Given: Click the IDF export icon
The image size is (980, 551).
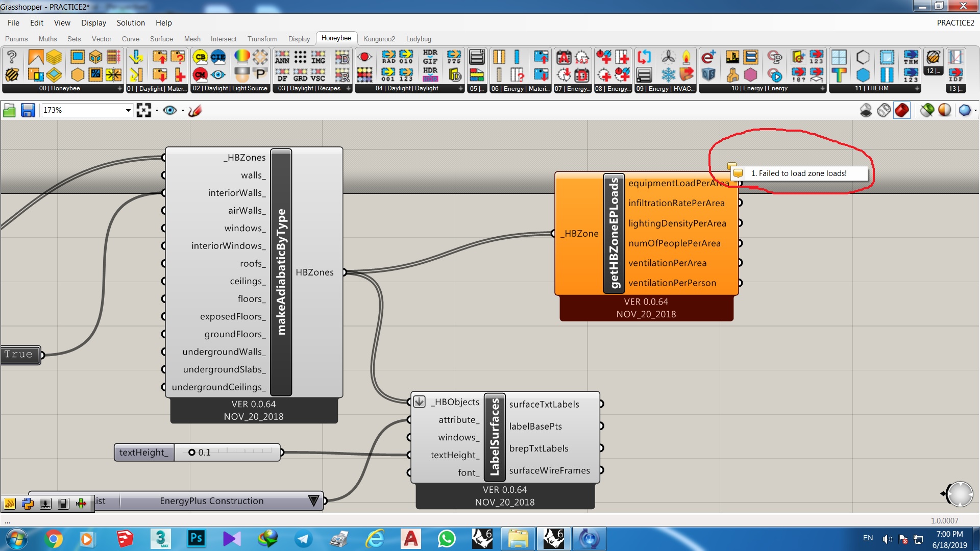Looking at the screenshot, I should pyautogui.click(x=955, y=75).
